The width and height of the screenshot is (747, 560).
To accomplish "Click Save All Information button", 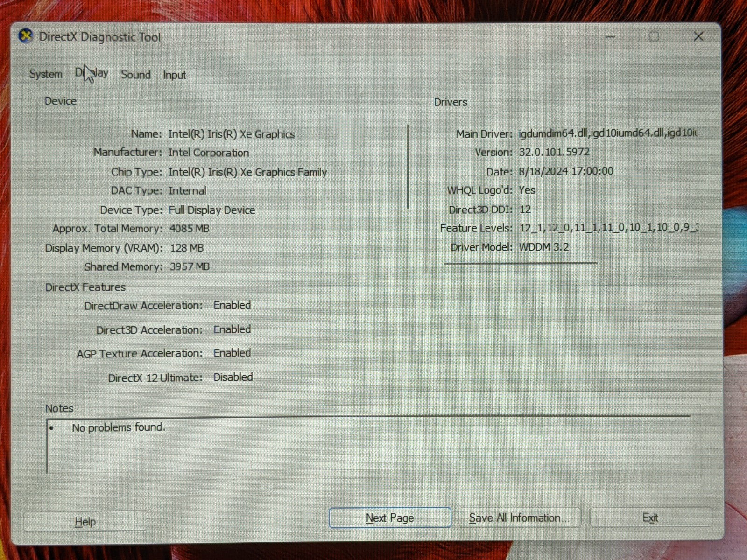I will tap(519, 518).
